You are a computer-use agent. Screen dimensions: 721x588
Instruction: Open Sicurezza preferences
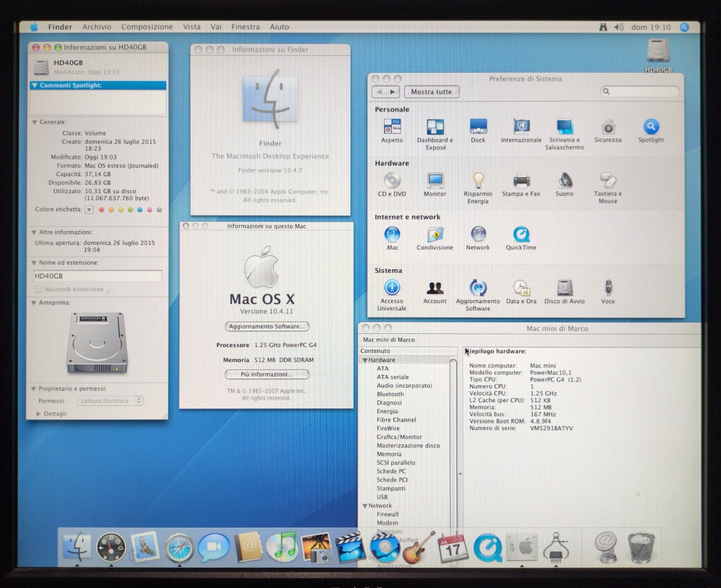pyautogui.click(x=608, y=131)
